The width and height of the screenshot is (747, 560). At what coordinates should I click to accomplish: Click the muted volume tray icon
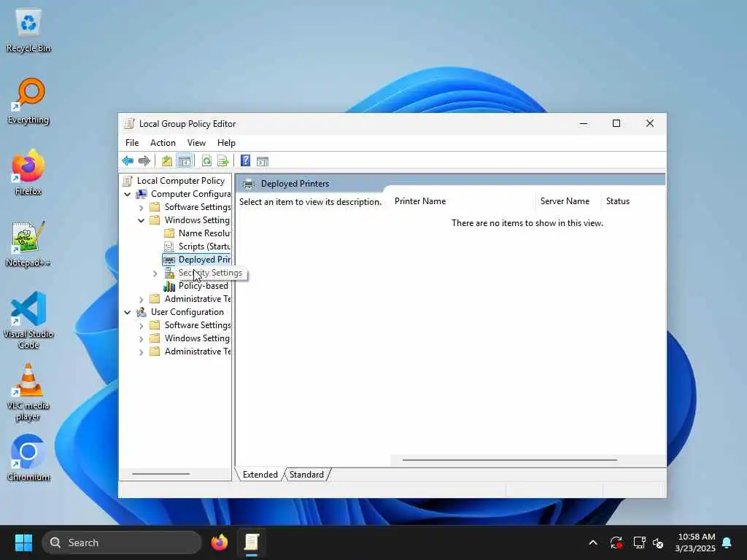coord(659,542)
